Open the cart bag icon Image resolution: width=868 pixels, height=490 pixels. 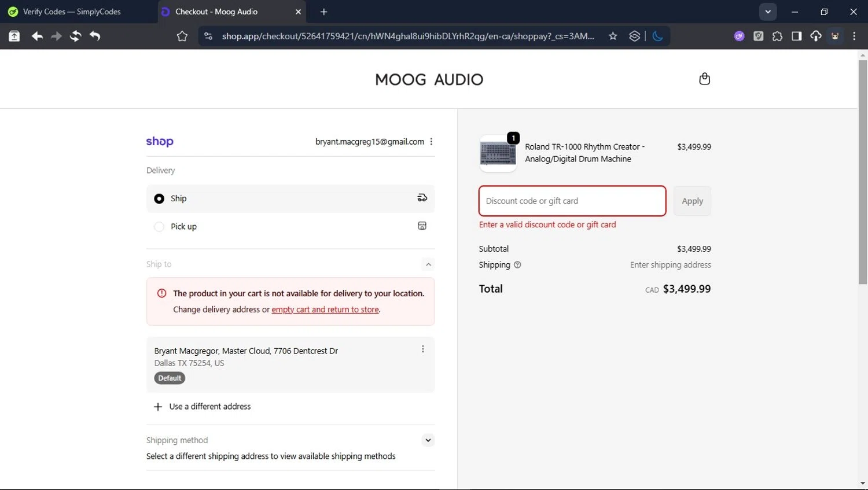(704, 79)
